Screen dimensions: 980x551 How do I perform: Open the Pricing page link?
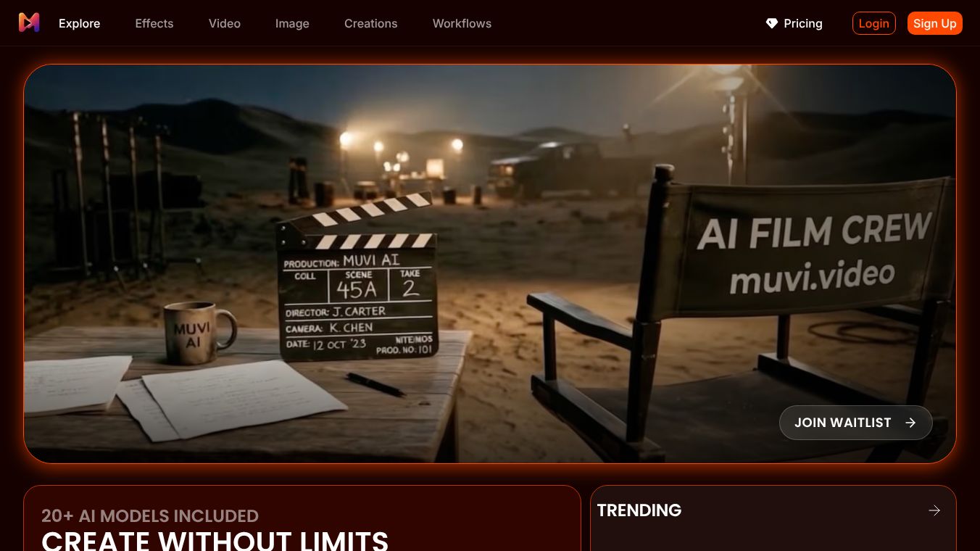pos(794,23)
